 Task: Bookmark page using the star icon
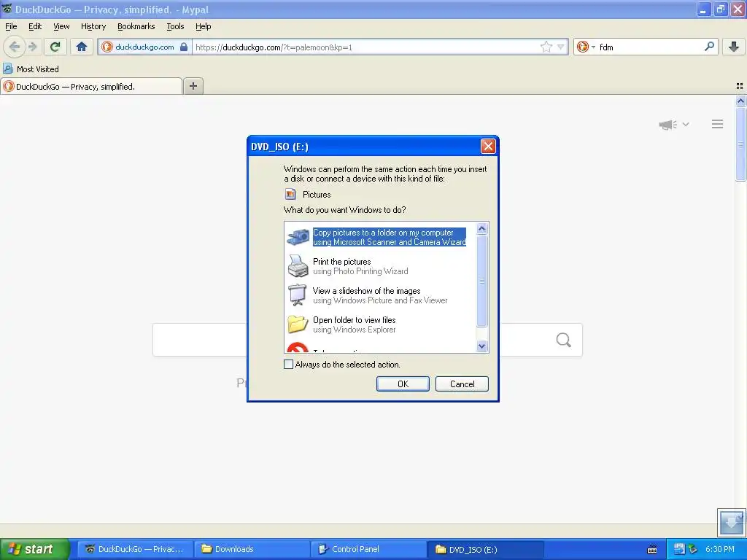pos(546,47)
